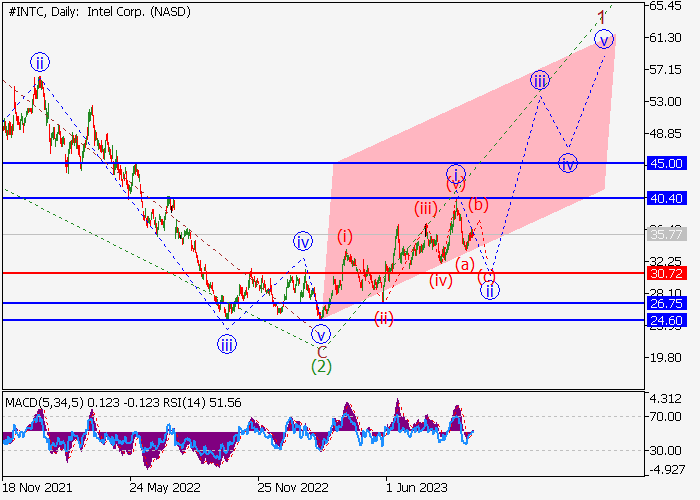The image size is (700, 500).
Task: Click the 4.312 indicator scale value
Action: [666, 399]
